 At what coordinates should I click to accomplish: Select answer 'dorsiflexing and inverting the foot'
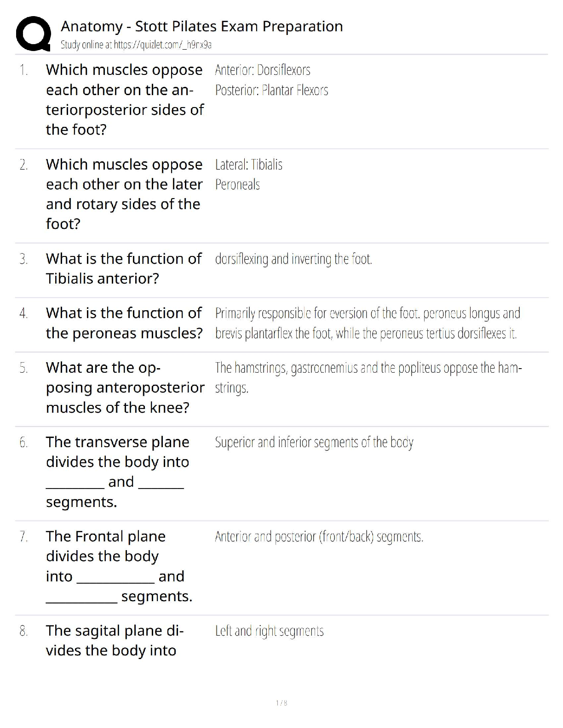coord(293,259)
